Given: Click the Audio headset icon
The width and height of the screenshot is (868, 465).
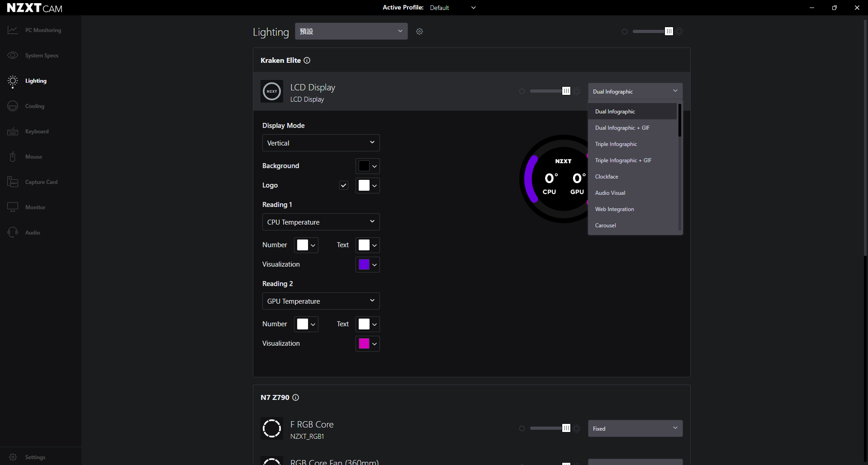Looking at the screenshot, I should pyautogui.click(x=13, y=232).
